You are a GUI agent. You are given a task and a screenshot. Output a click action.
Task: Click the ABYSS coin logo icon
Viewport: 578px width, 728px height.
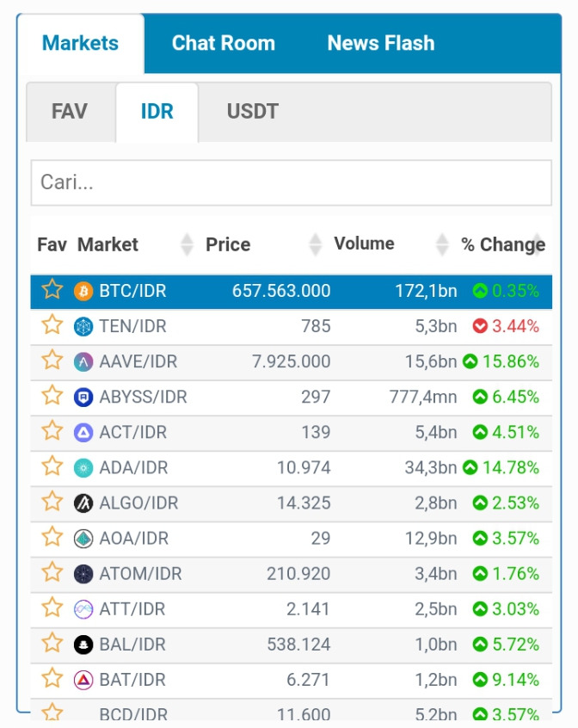pos(83,397)
